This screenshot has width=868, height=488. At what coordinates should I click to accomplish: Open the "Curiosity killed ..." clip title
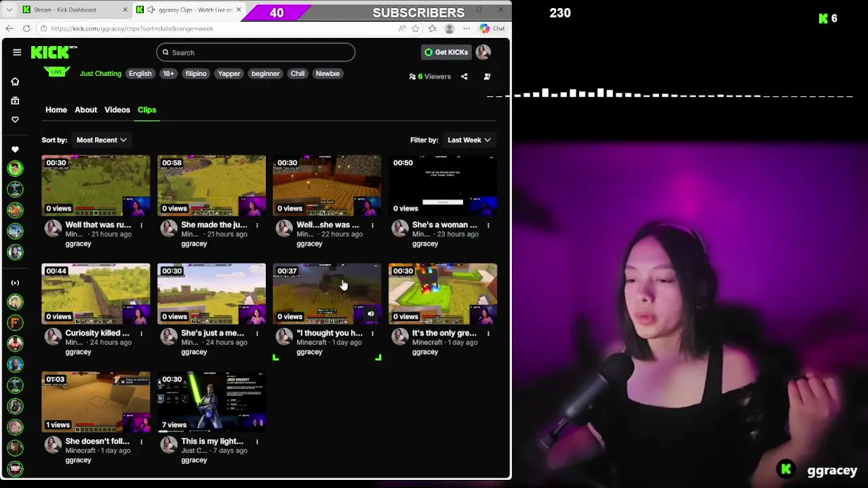point(97,333)
